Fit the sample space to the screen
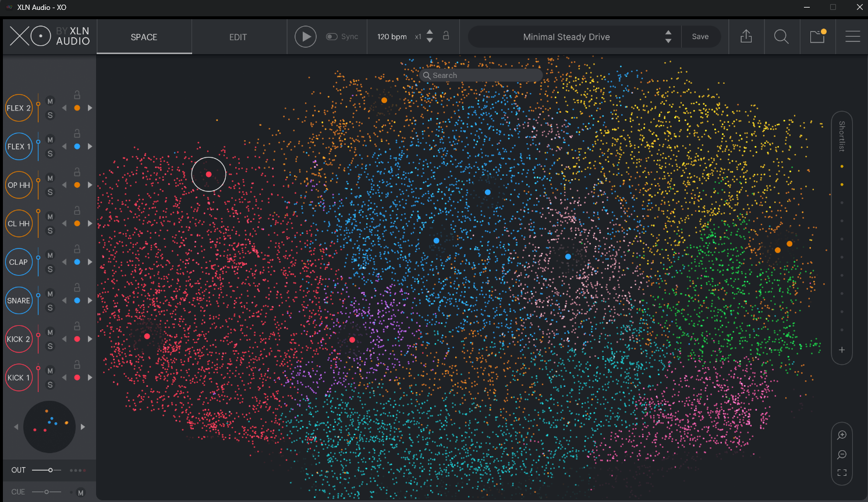The height and width of the screenshot is (502, 868). pos(842,473)
